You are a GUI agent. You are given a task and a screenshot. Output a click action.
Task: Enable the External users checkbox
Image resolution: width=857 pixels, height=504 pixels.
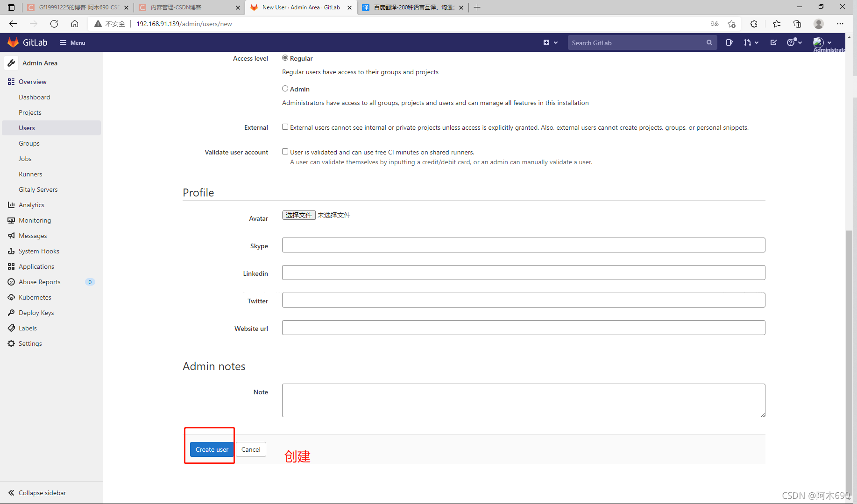point(285,126)
